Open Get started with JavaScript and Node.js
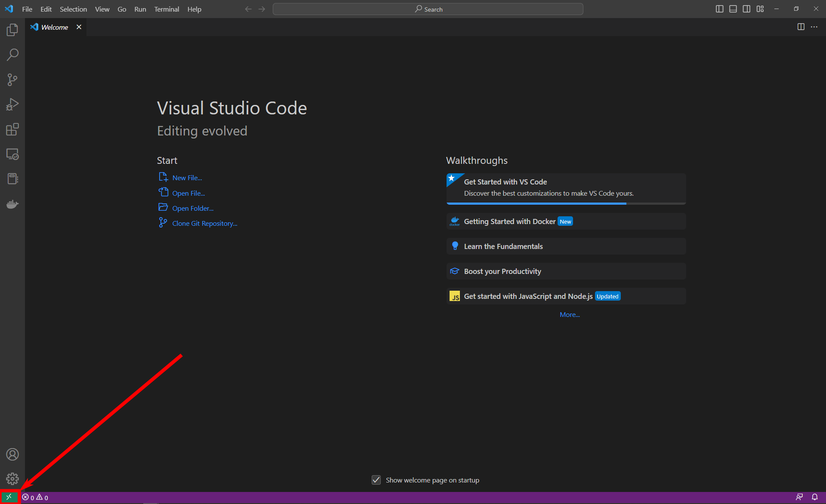 [566, 296]
